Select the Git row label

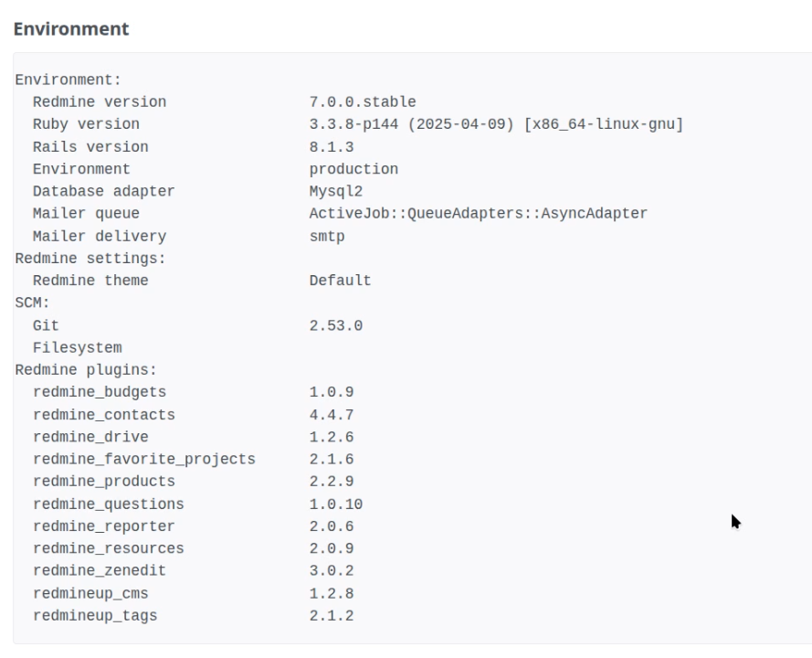(46, 326)
